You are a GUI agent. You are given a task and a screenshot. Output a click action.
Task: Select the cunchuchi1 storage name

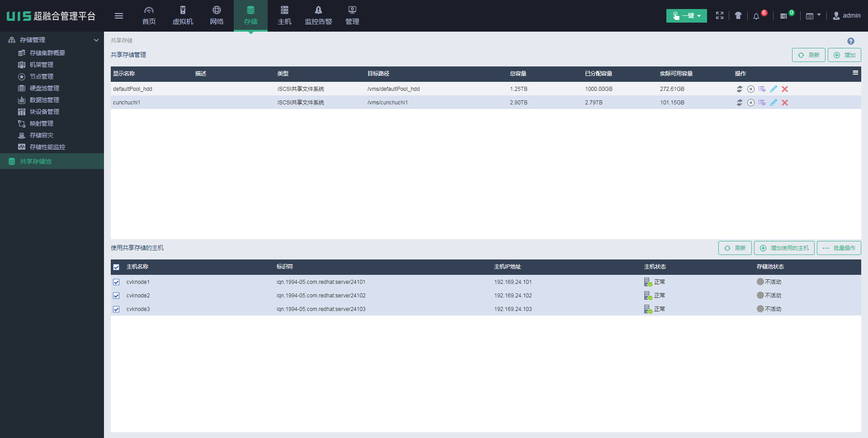pos(127,103)
